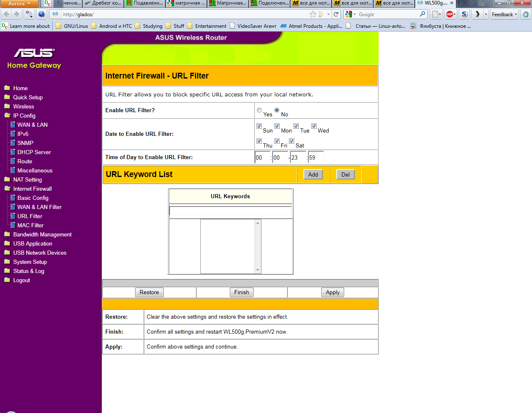Switch to the Подавлени... tab
This screenshot has height=413, width=532.
click(x=145, y=3)
